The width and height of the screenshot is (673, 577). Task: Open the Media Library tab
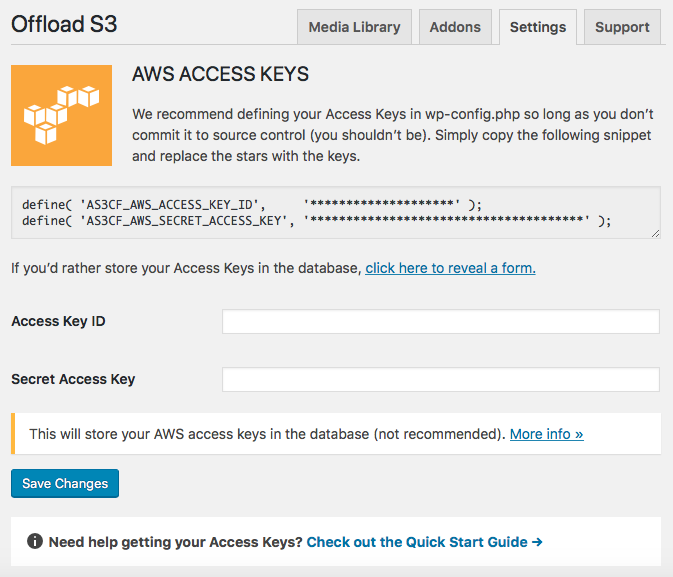tap(354, 27)
